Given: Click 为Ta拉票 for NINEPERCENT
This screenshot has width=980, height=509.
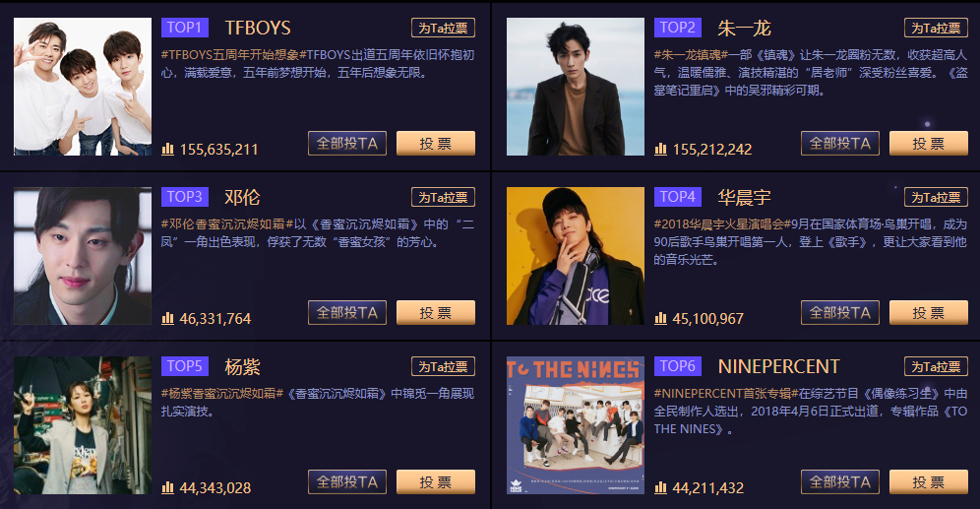Looking at the screenshot, I should click(x=937, y=366).
